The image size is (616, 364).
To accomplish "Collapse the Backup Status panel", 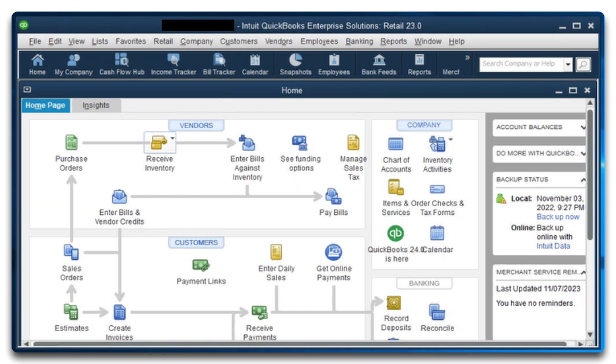I will tap(583, 180).
